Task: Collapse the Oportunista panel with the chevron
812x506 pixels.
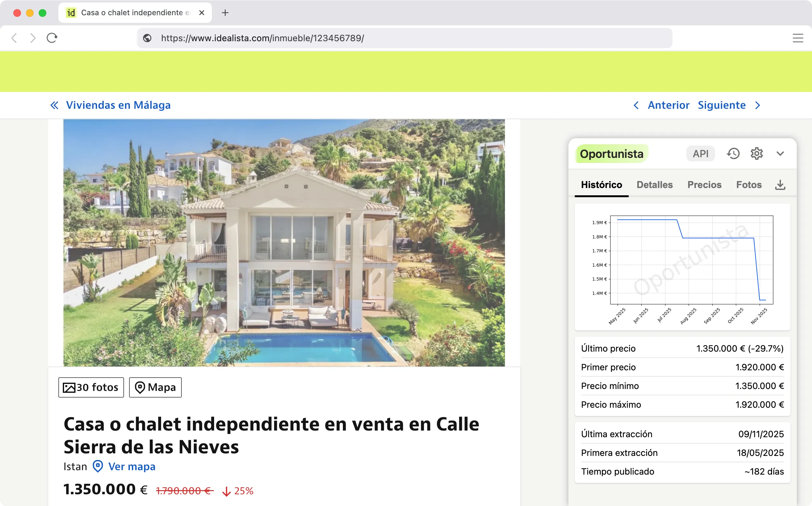Action: pyautogui.click(x=780, y=153)
